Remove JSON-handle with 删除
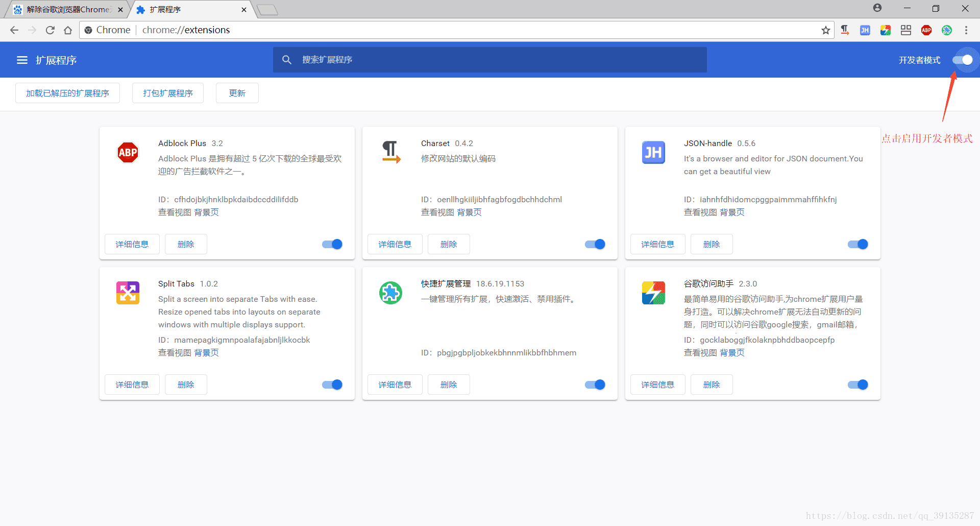The image size is (980, 526). 712,244
